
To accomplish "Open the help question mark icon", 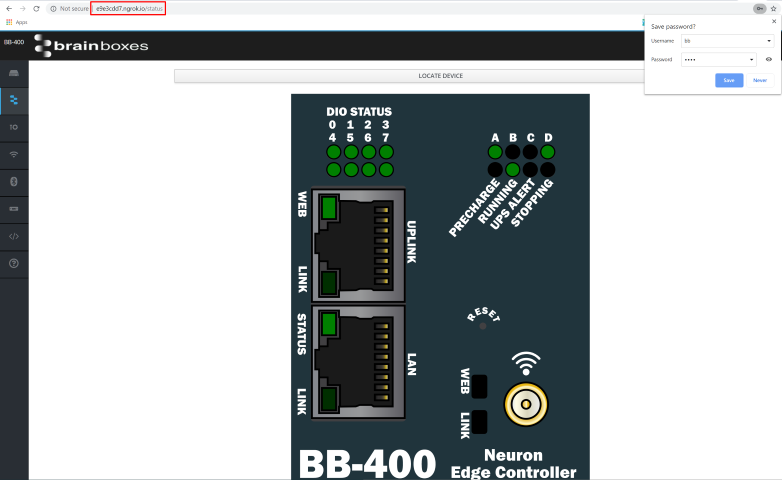I will click(x=14, y=263).
